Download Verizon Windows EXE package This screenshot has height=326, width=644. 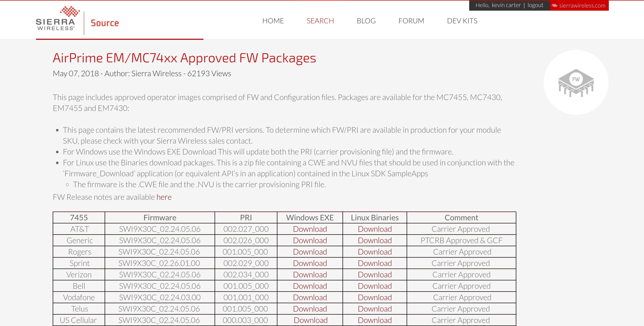click(310, 275)
